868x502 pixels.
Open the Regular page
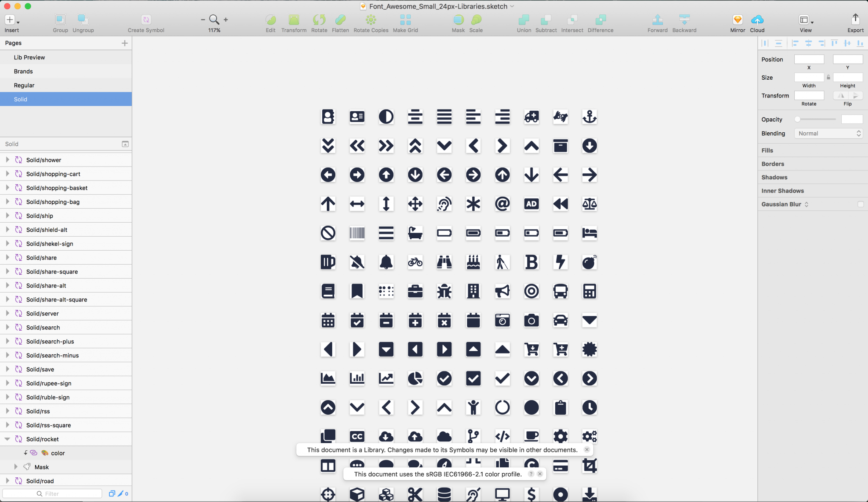[24, 85]
